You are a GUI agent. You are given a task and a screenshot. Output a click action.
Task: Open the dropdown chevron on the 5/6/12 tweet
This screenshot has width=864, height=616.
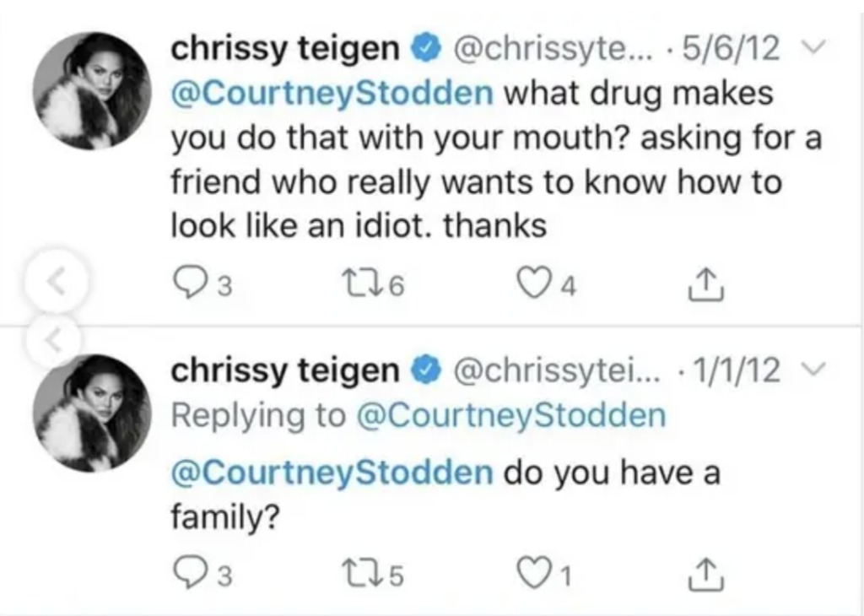tap(813, 47)
